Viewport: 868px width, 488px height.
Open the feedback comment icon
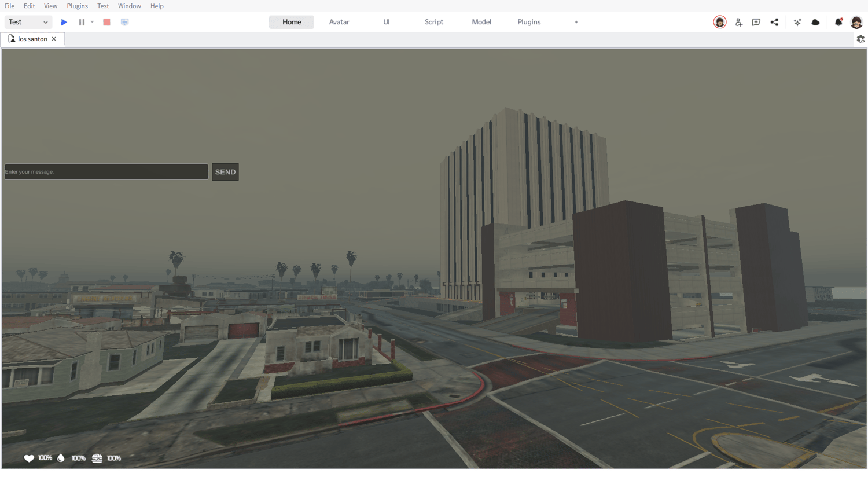756,22
